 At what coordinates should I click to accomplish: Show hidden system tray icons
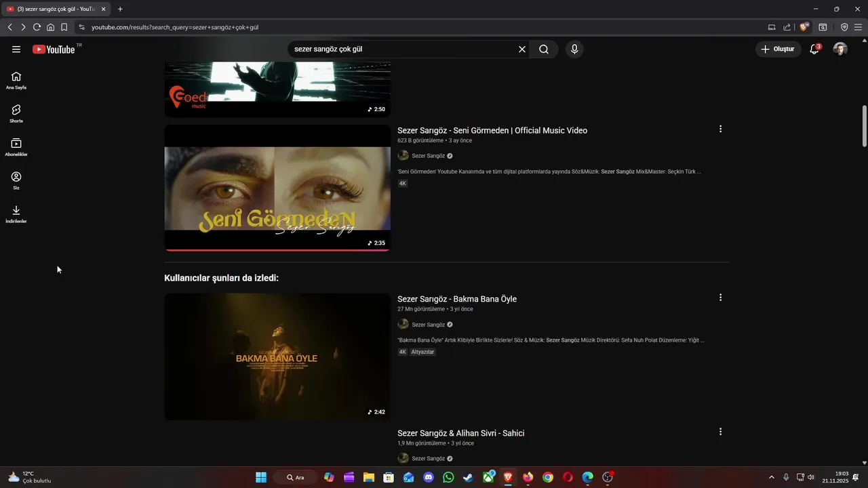click(x=771, y=477)
